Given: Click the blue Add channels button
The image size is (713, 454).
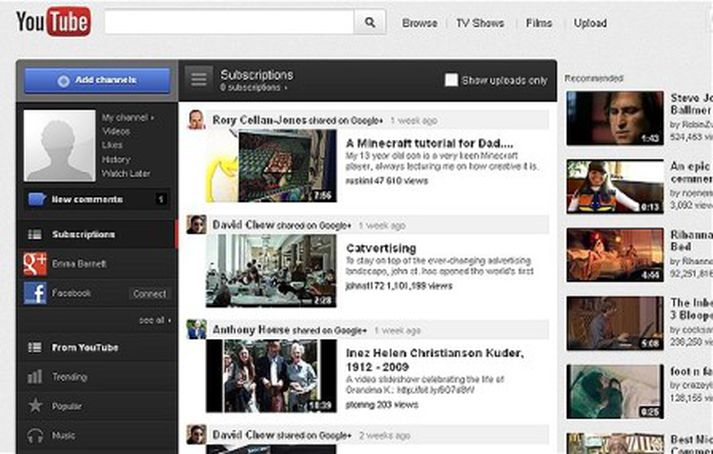Looking at the screenshot, I should pos(97,81).
